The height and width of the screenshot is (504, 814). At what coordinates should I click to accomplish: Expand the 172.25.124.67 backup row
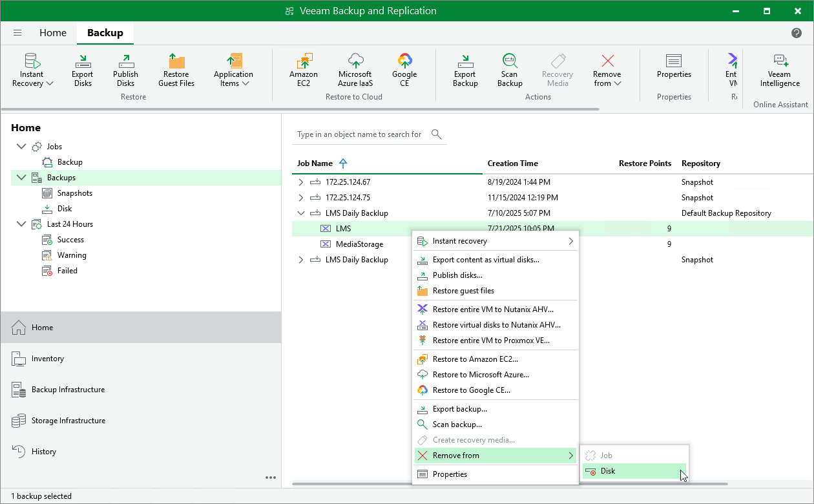(x=300, y=182)
